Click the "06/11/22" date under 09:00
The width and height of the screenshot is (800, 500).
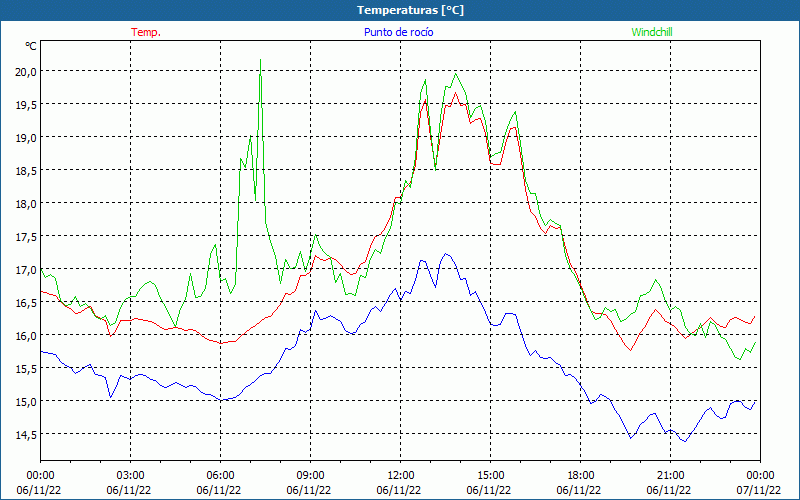[x=309, y=490]
